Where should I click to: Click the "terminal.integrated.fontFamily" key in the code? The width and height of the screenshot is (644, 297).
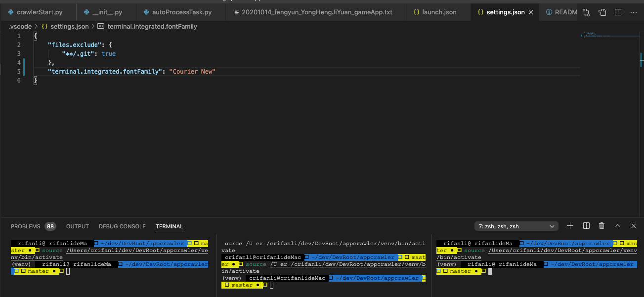tap(105, 72)
